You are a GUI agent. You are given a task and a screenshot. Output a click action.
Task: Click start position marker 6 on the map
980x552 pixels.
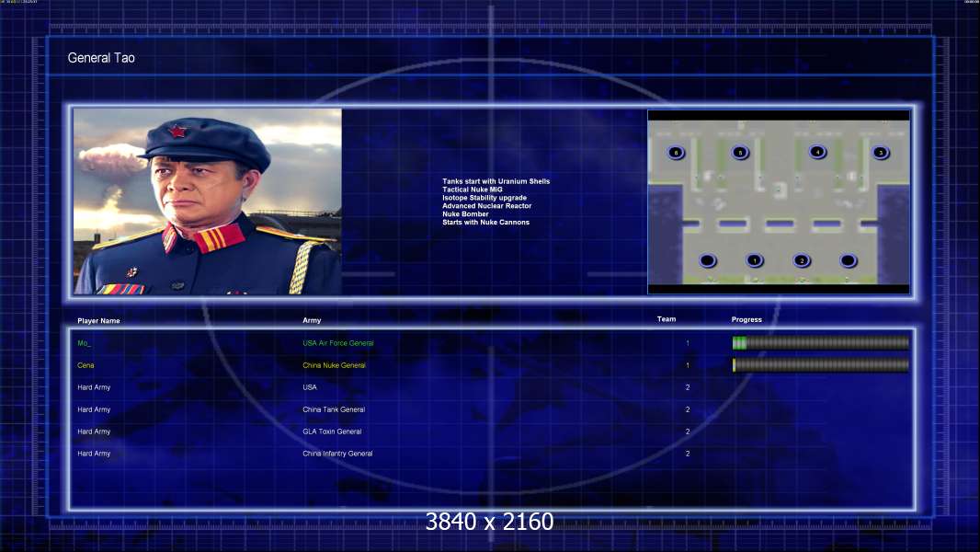pyautogui.click(x=676, y=153)
